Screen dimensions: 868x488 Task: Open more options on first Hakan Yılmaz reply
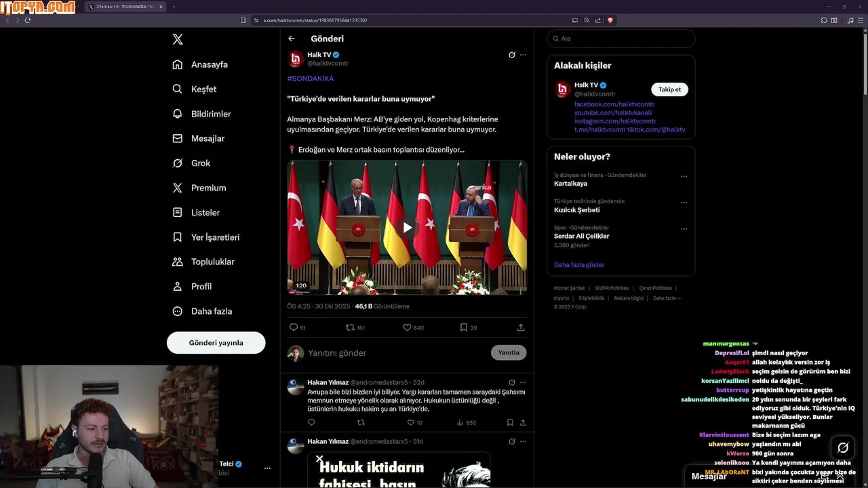tap(523, 383)
